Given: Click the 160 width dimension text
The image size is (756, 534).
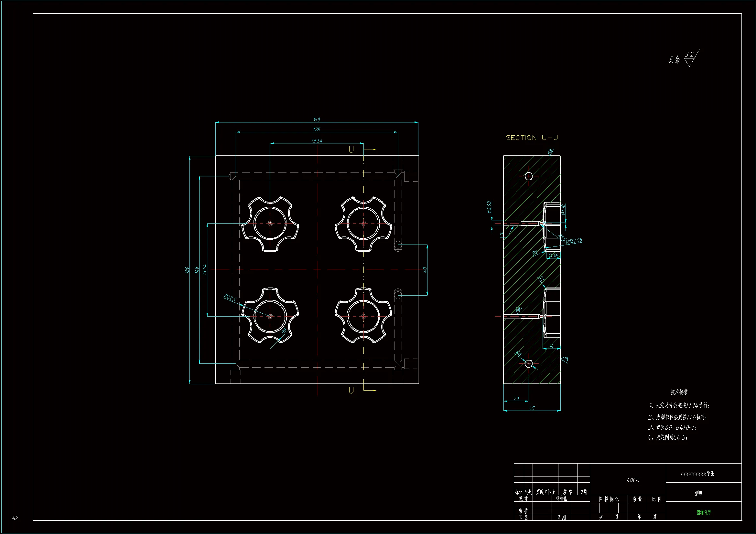Looking at the screenshot, I should click(317, 120).
